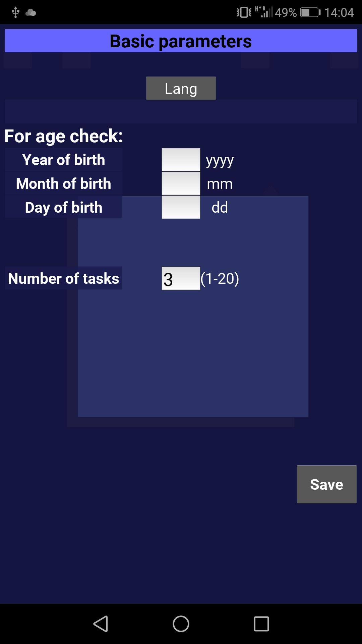
Task: Tap the battery icon in status bar
Action: (x=310, y=12)
